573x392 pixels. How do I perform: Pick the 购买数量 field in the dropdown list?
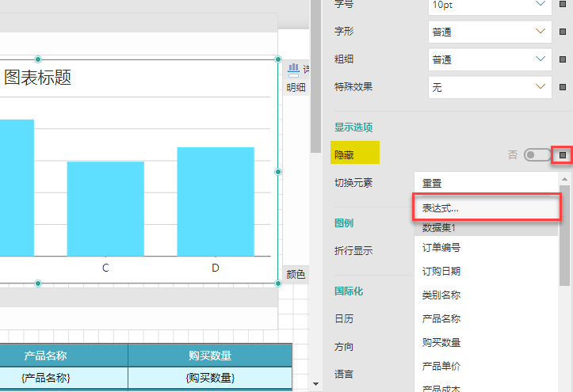point(487,343)
